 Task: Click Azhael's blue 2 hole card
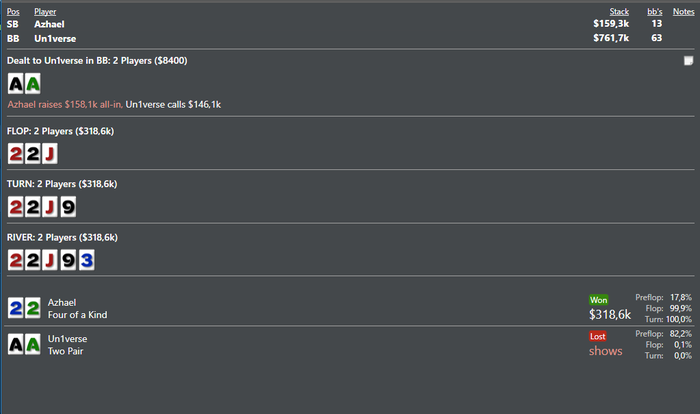pos(16,308)
